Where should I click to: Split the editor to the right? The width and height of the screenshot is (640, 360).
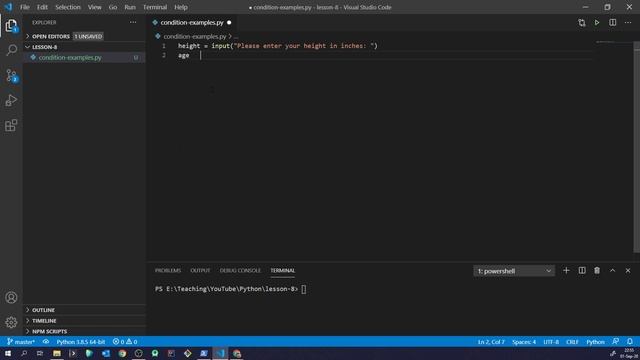click(x=613, y=23)
